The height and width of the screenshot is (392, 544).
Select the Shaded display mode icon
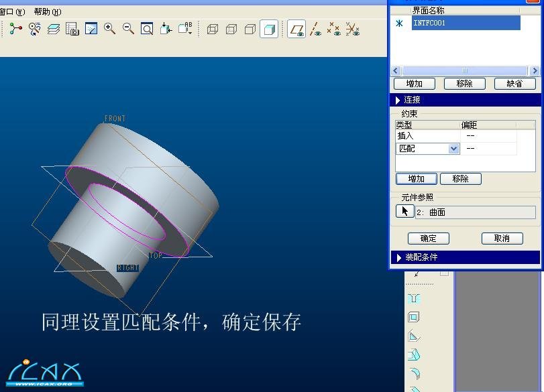(269, 29)
